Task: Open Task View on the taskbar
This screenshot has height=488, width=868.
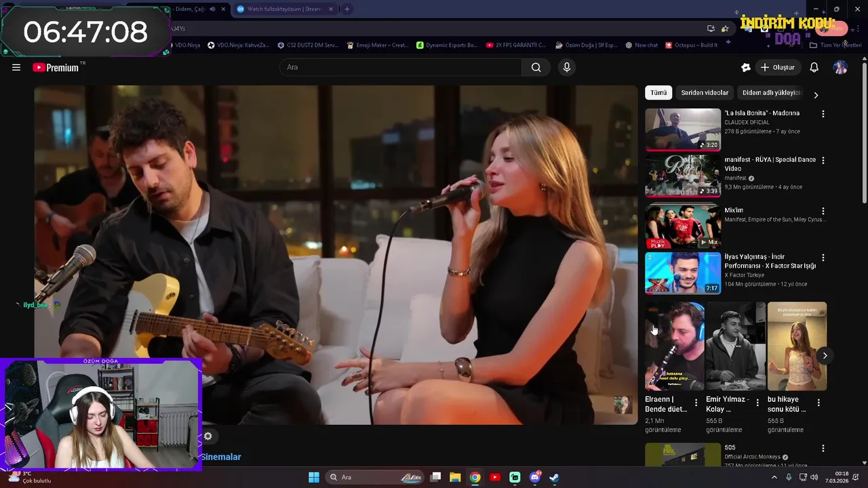Action: tap(436, 477)
